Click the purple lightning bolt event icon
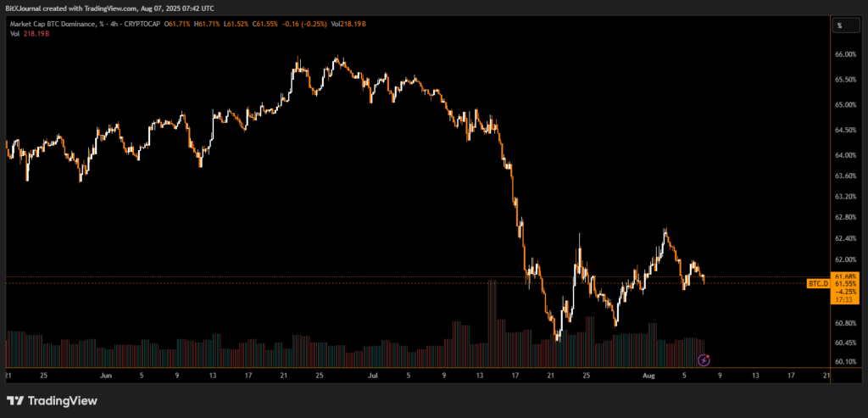The height and width of the screenshot is (418, 868). tap(704, 360)
